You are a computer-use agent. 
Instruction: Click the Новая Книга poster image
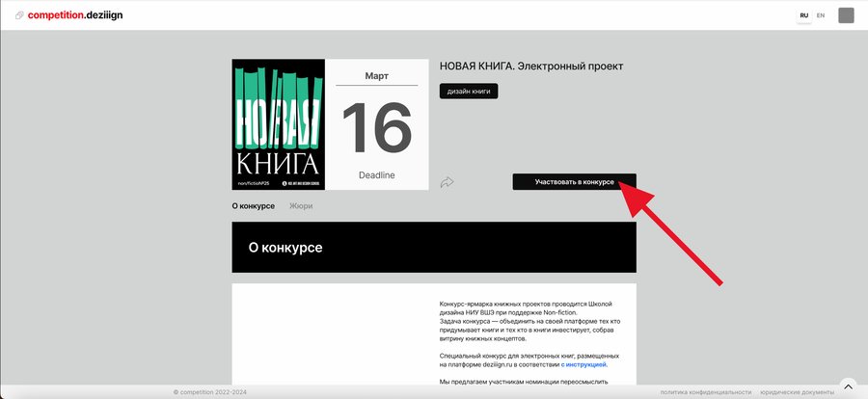coord(279,124)
